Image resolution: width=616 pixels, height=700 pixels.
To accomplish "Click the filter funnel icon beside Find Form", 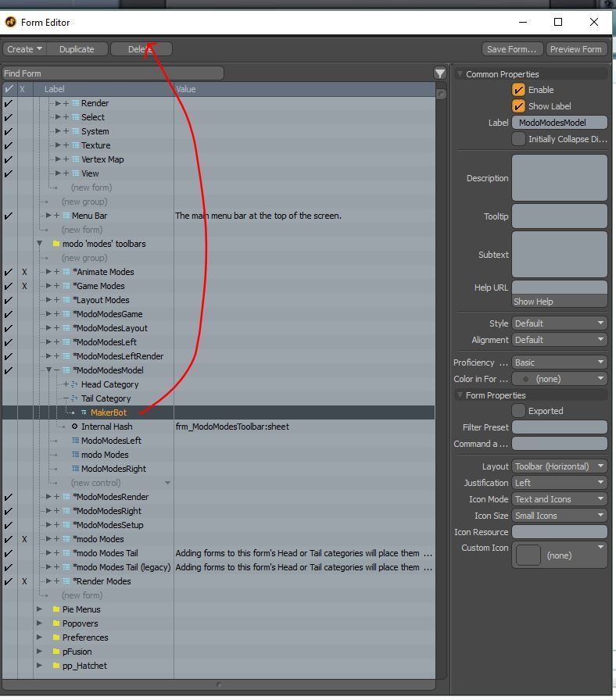I will click(x=440, y=73).
